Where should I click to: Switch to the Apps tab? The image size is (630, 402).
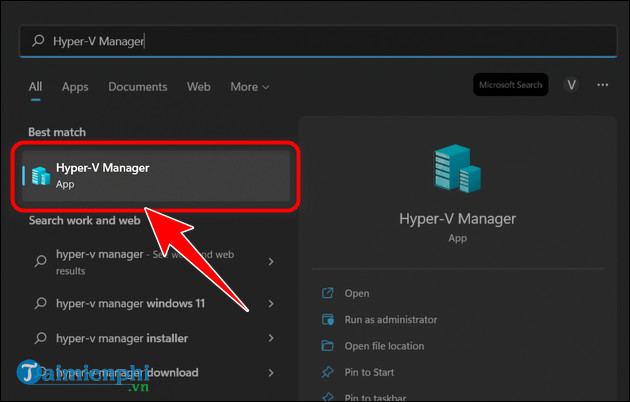(x=75, y=87)
